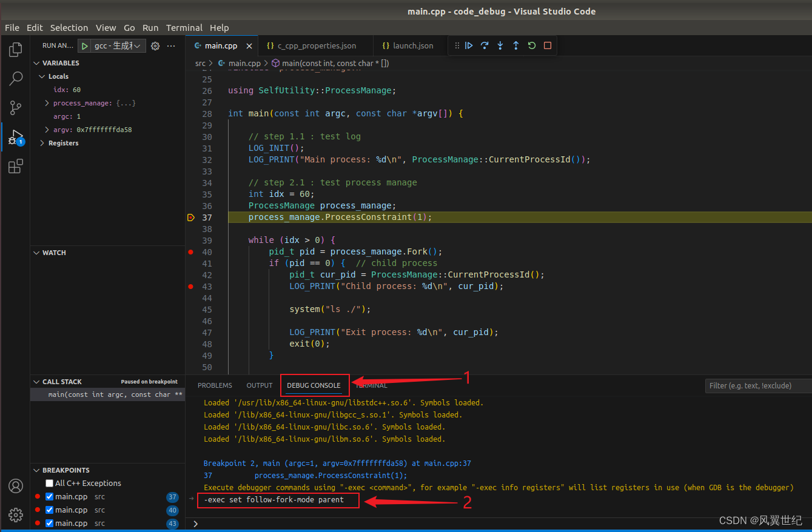The height and width of the screenshot is (532, 812).
Task: Click the main function breadcrumb
Action: coord(335,63)
